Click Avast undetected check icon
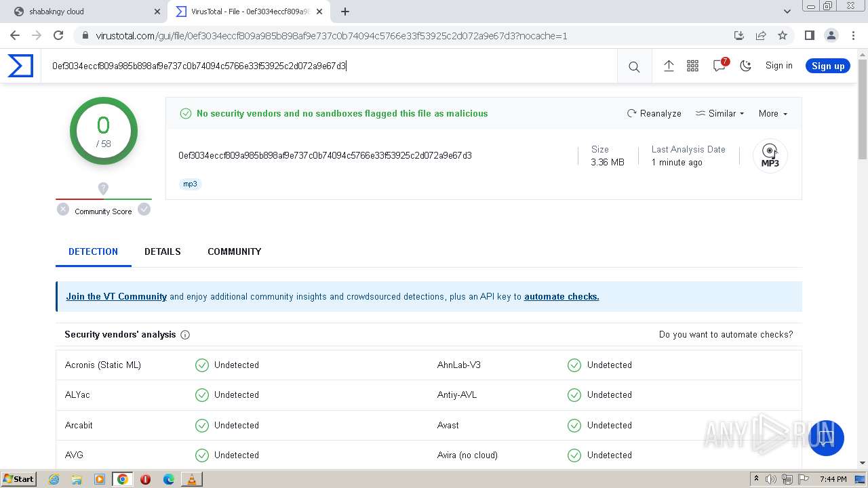The width and height of the screenshot is (868, 488). (x=574, y=426)
